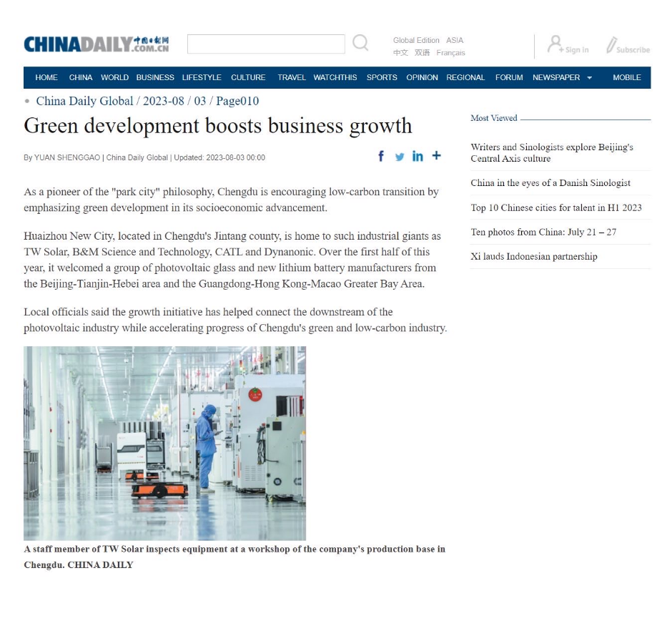Screen dimensions: 672x621
Task: Click the China Daily logo
Action: click(x=97, y=44)
